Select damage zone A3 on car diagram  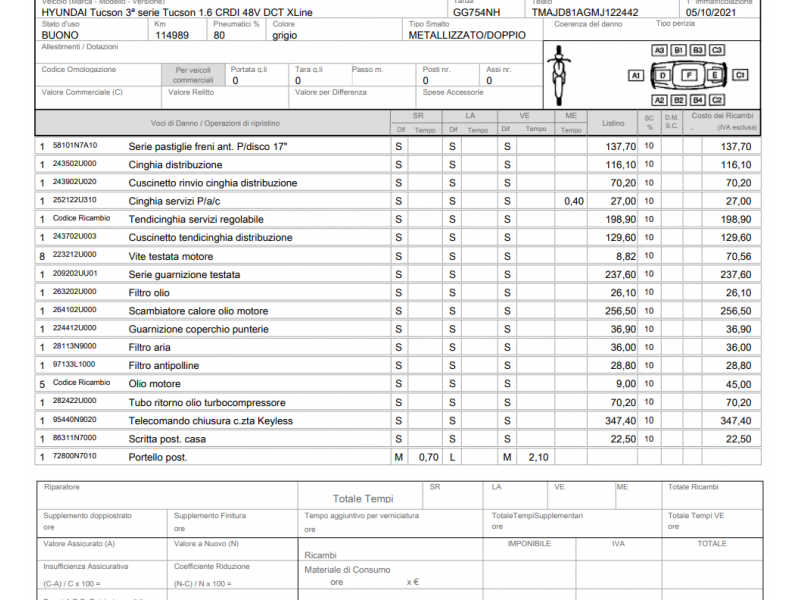tap(659, 50)
